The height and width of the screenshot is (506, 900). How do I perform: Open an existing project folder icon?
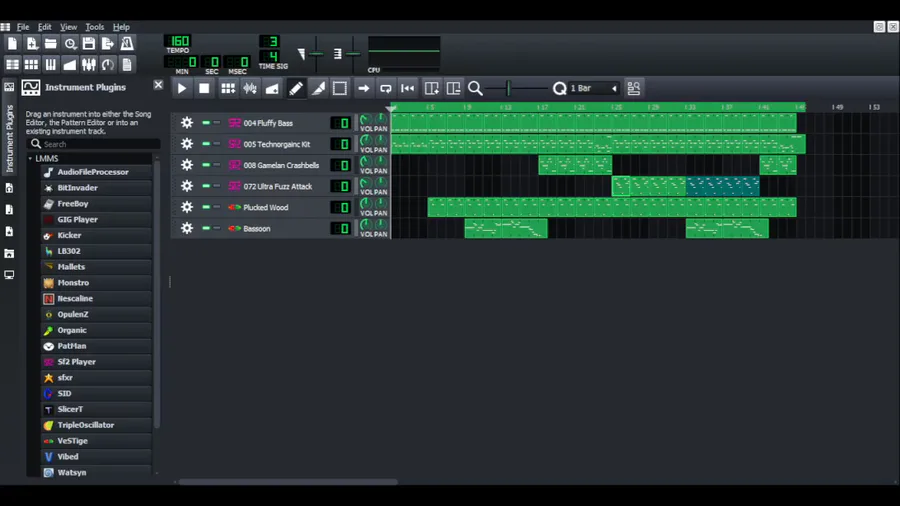tap(51, 44)
